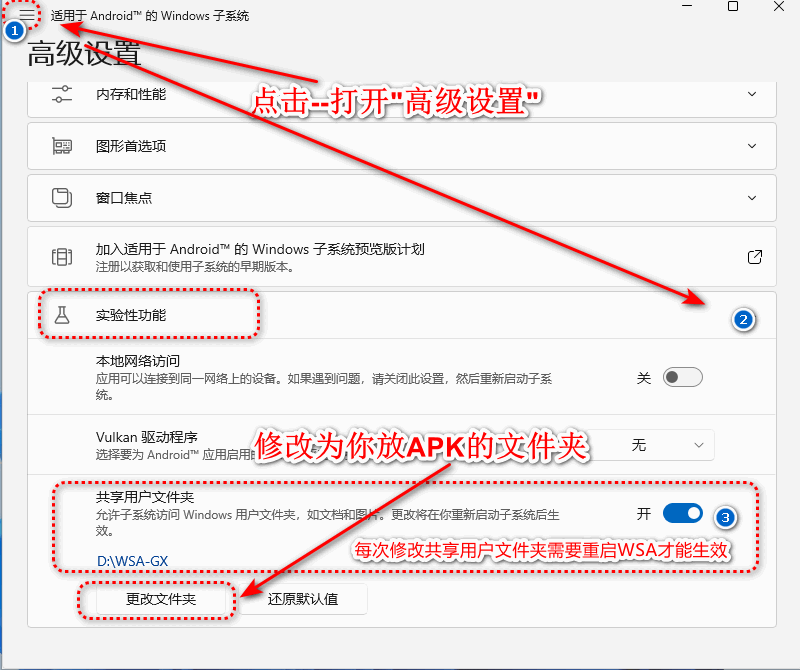Turn off the 共享用户文件夹 switch
Screen dimensions: 800x670
point(683,513)
